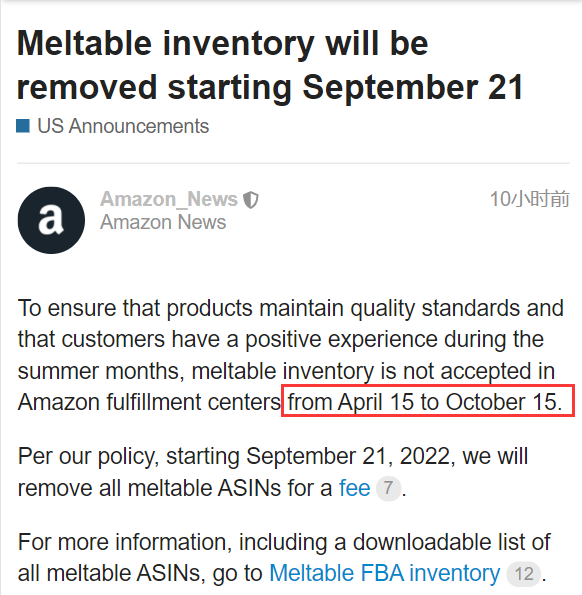This screenshot has height=595, width=582.
Task: Open the US Announcements category
Action: coord(123,126)
